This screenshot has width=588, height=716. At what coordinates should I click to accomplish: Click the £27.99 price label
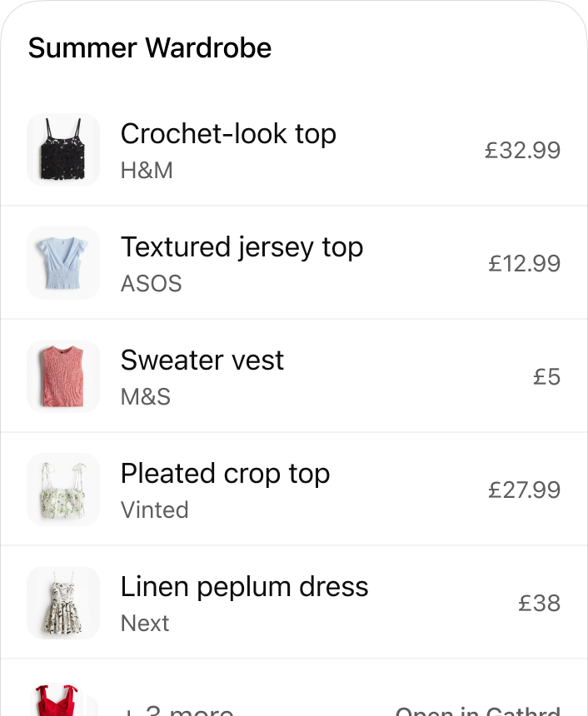click(x=524, y=490)
